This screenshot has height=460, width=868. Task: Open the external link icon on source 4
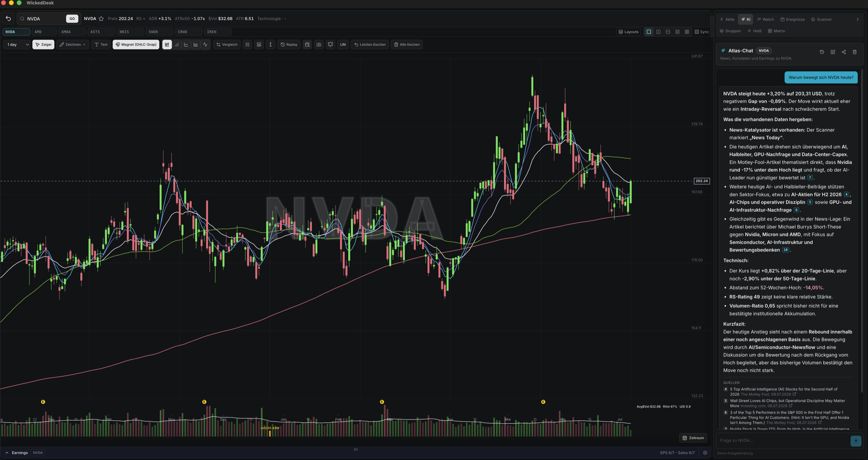(x=794, y=394)
